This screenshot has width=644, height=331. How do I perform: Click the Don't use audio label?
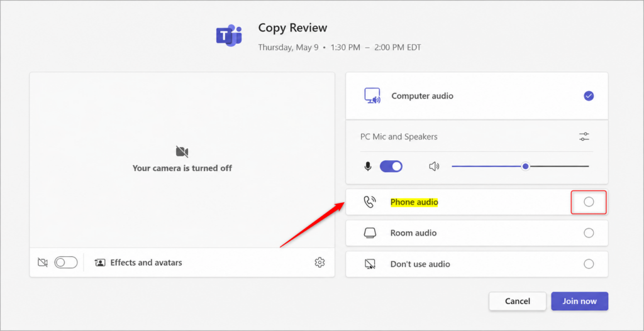pos(420,264)
